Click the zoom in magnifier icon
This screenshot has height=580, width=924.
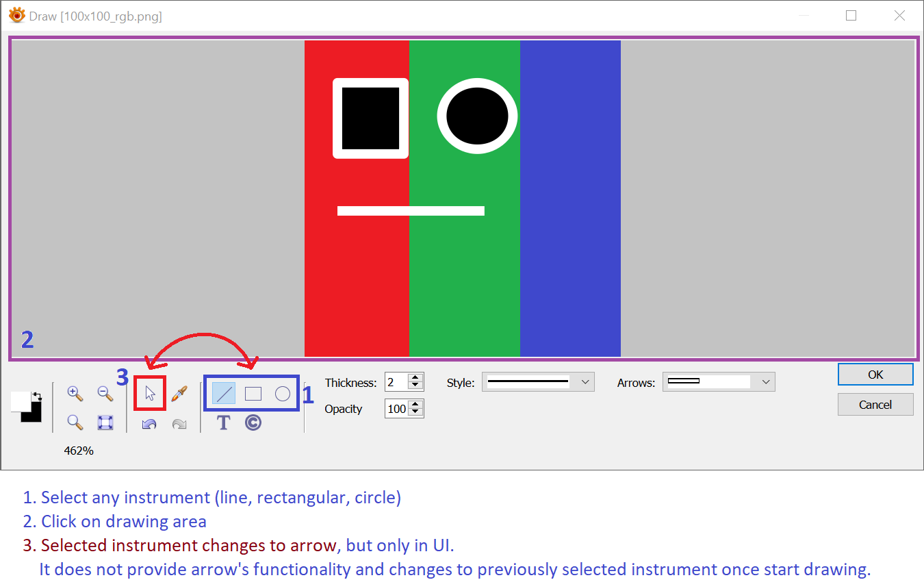pos(75,394)
